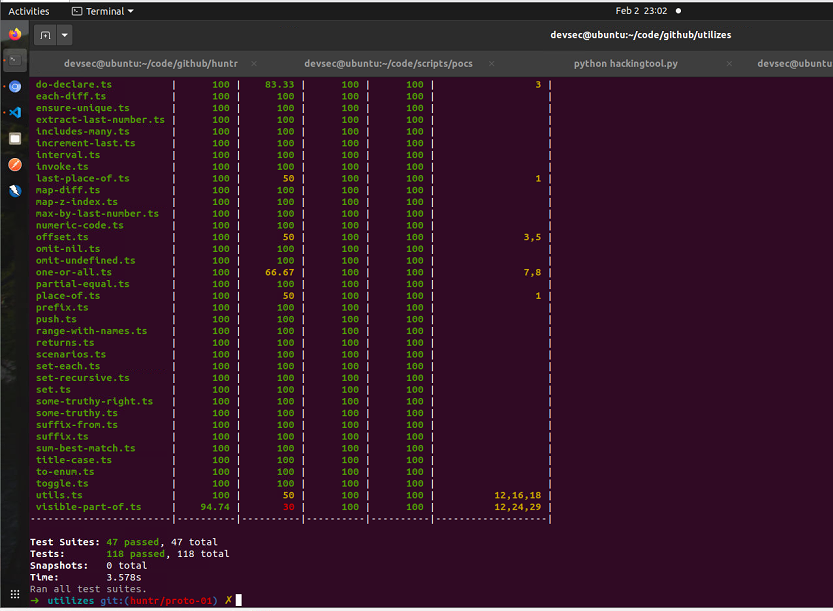Click the map-diff.ts file name
The image size is (833, 611).
[67, 190]
